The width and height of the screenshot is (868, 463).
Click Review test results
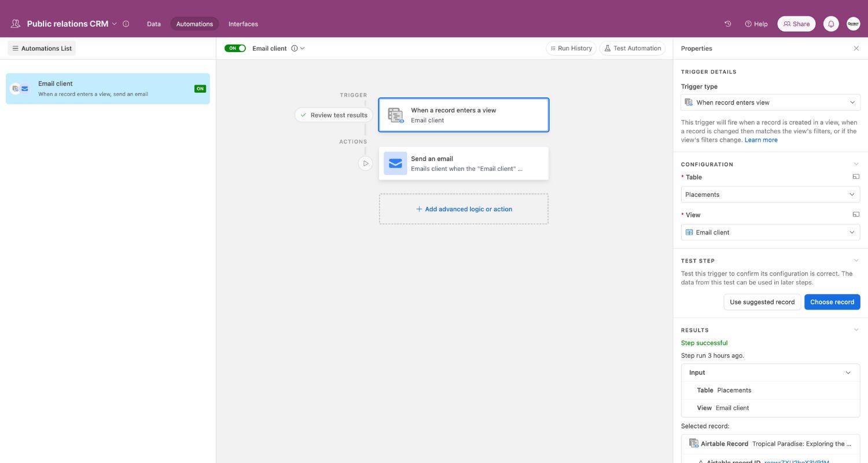click(334, 115)
